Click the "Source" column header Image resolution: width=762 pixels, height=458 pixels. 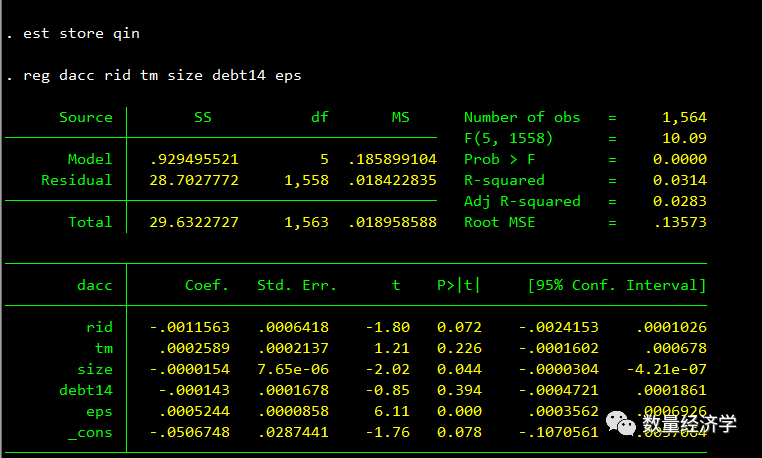pyautogui.click(x=86, y=117)
